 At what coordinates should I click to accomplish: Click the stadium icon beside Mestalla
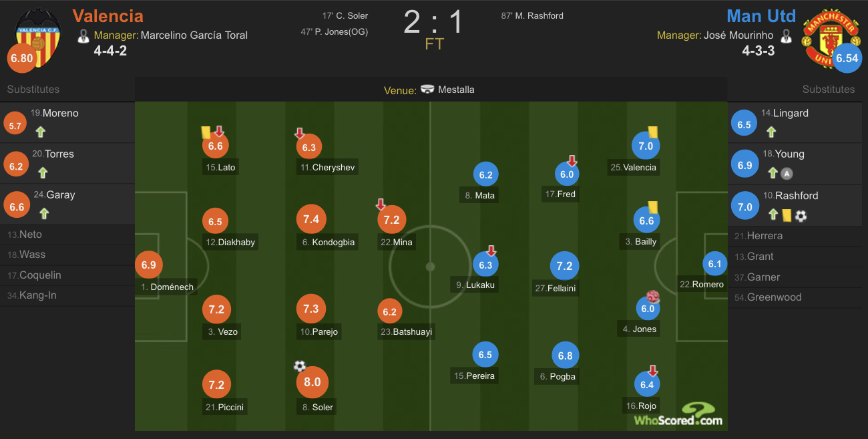tap(427, 90)
